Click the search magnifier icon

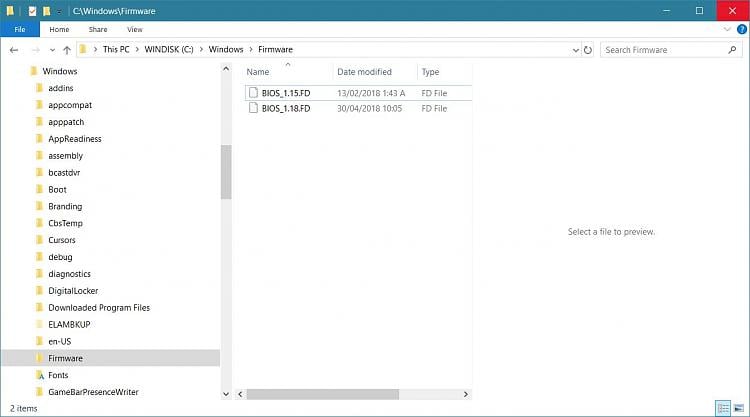pos(732,50)
